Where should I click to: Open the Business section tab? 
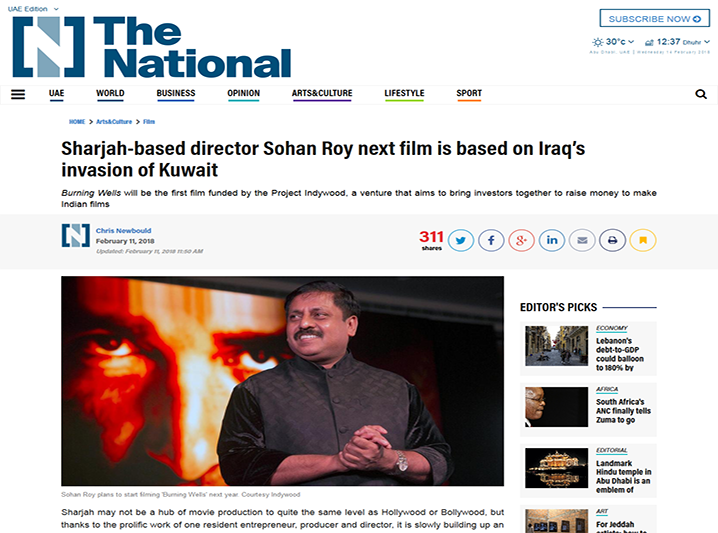click(x=176, y=94)
